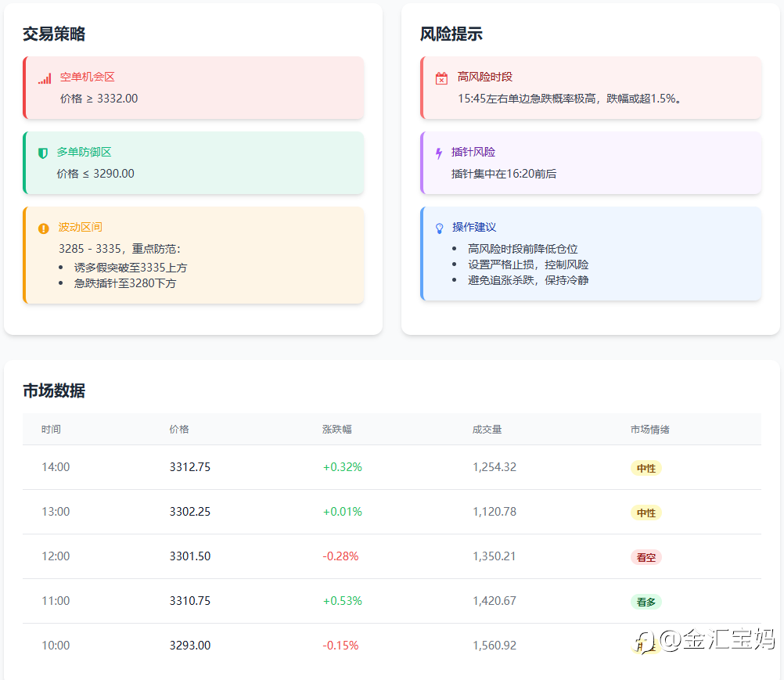Click the 涨跌幅 column header
The image size is (784, 680).
[x=337, y=430]
